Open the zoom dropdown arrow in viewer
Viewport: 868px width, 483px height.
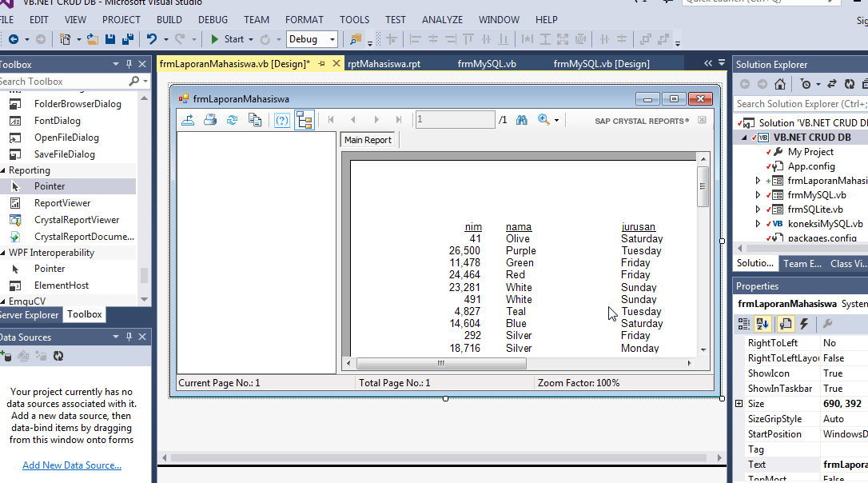coord(556,120)
